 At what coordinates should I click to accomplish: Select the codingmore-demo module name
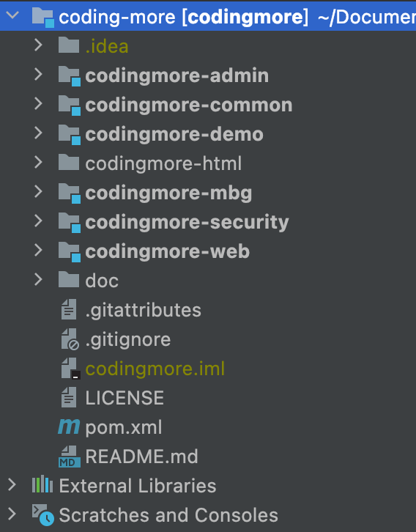174,134
